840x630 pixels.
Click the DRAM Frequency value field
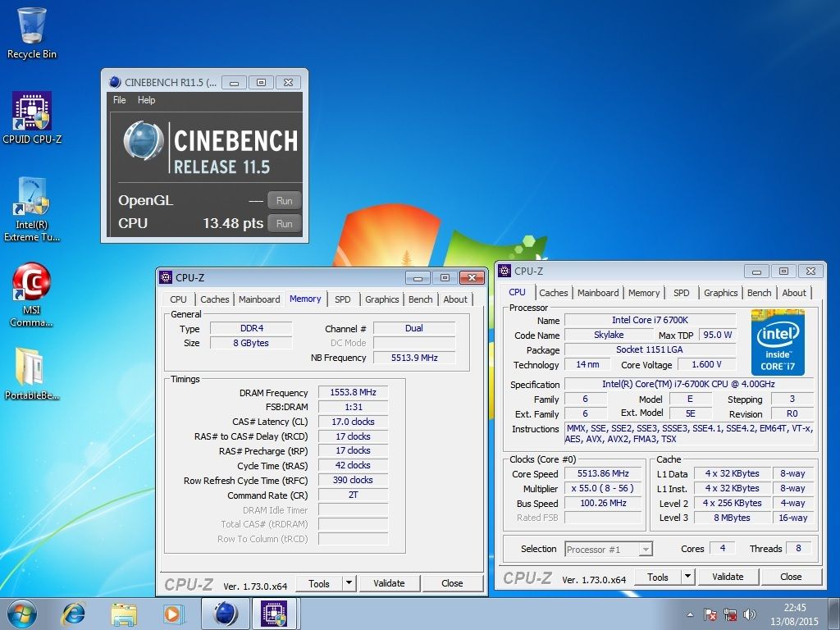[353, 393]
